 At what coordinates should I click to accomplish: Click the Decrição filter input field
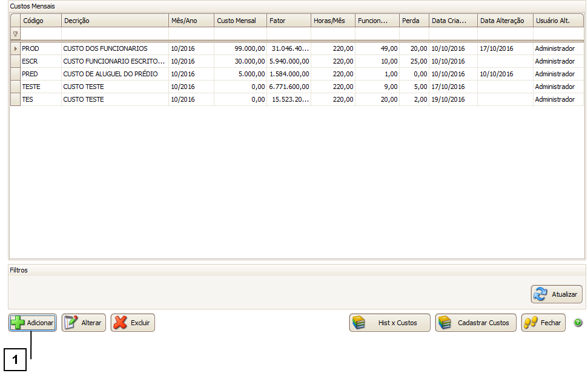tap(114, 35)
